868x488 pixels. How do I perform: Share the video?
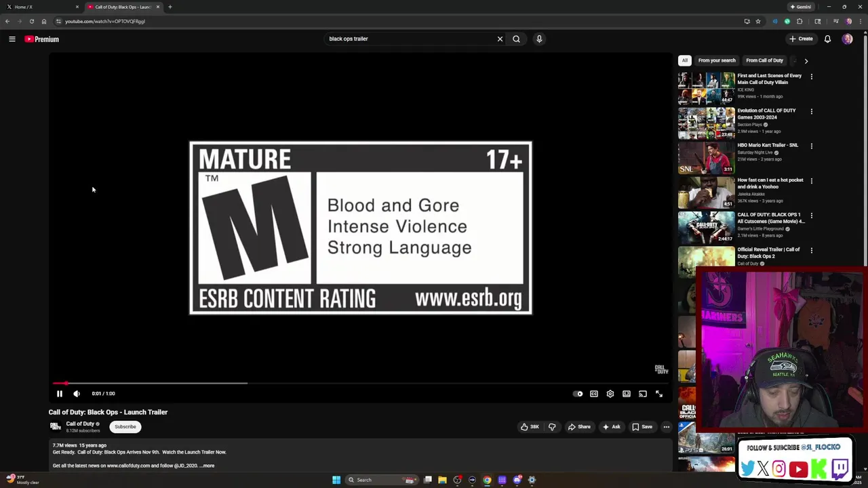point(580,427)
